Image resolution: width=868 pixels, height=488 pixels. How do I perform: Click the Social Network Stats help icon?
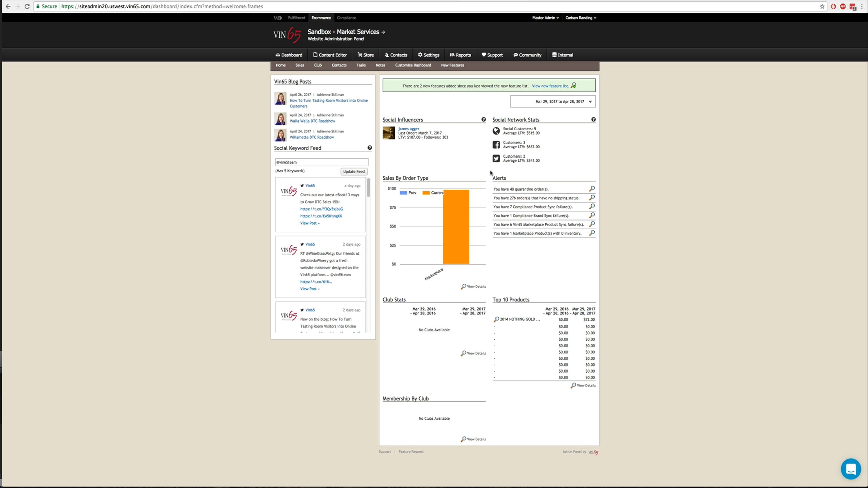point(593,120)
